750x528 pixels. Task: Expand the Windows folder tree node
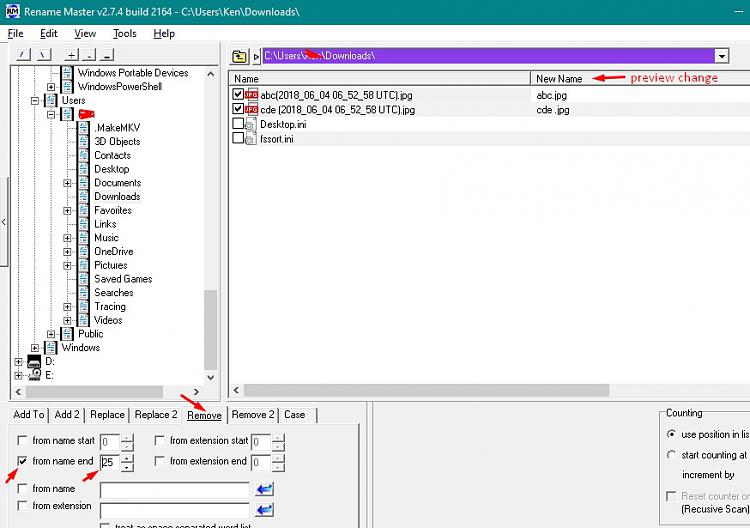[x=35, y=348]
